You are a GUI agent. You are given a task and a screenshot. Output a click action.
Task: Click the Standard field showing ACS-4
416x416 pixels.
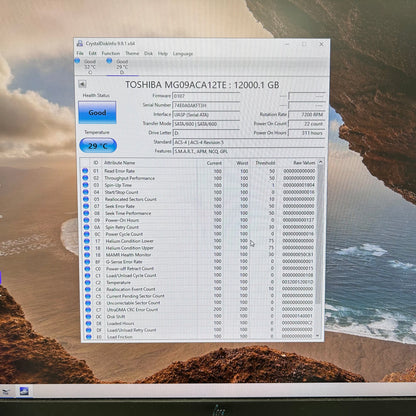tap(249, 142)
